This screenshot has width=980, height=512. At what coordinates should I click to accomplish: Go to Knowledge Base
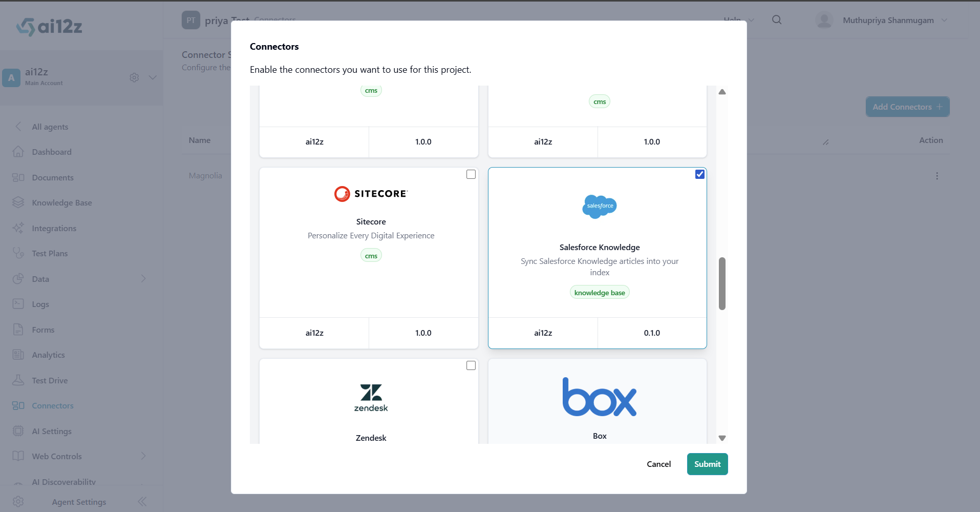(62, 202)
